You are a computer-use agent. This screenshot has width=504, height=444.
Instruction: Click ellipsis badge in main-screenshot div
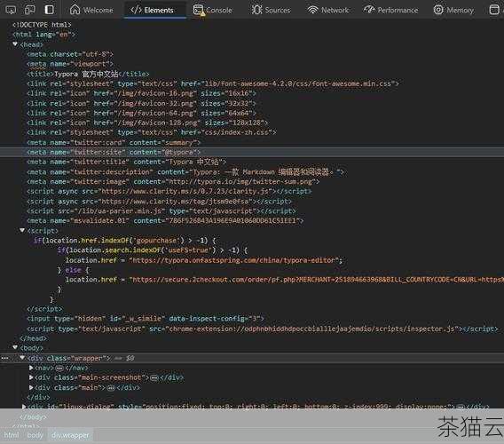(154, 377)
